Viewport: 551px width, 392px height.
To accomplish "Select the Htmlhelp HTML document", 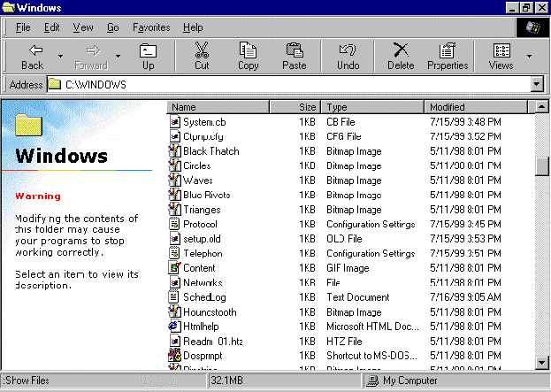I will tap(203, 327).
